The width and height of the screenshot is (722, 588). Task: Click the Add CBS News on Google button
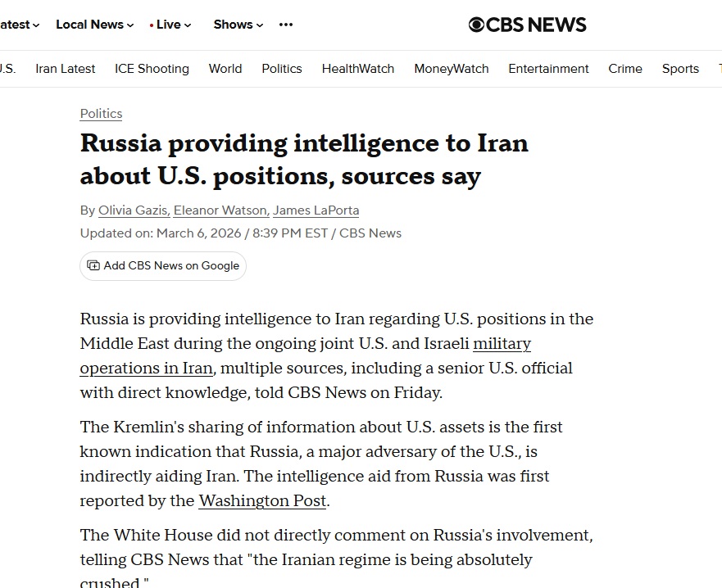pos(162,265)
